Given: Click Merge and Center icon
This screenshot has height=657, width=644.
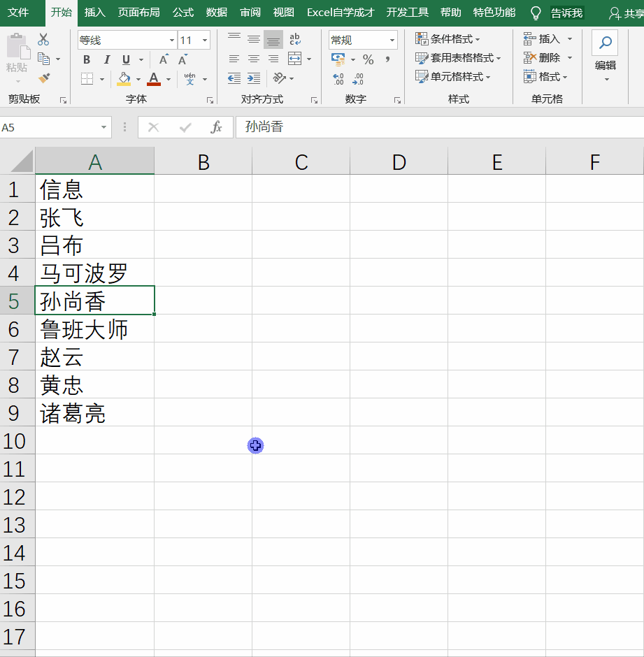Looking at the screenshot, I should click(295, 59).
